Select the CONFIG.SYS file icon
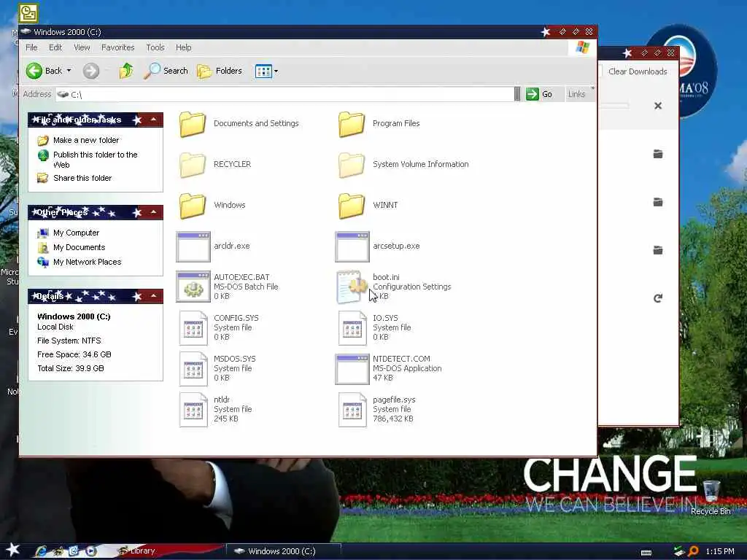 [x=193, y=328]
